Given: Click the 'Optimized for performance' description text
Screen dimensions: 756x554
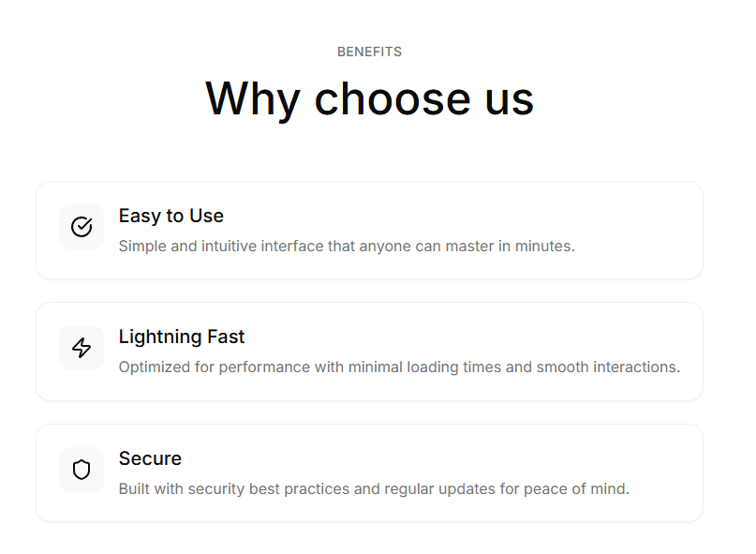Looking at the screenshot, I should pos(399,367).
